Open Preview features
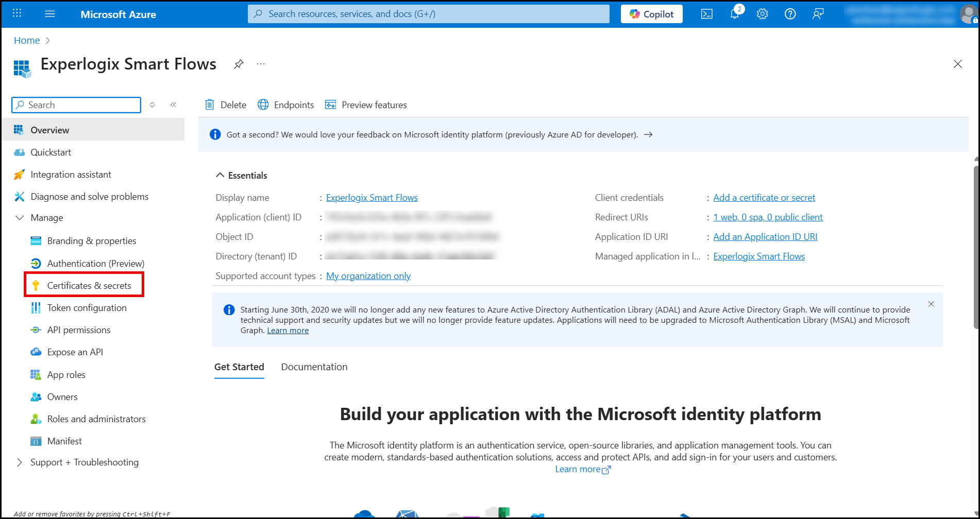Viewport: 980px width, 519px height. 366,105
